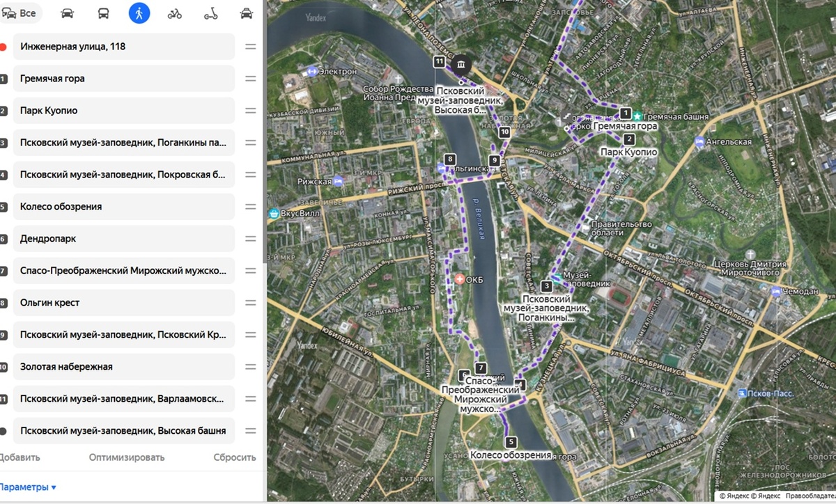836x504 pixels.
Task: Click waypoint field Гремячая гора
Action: point(124,79)
